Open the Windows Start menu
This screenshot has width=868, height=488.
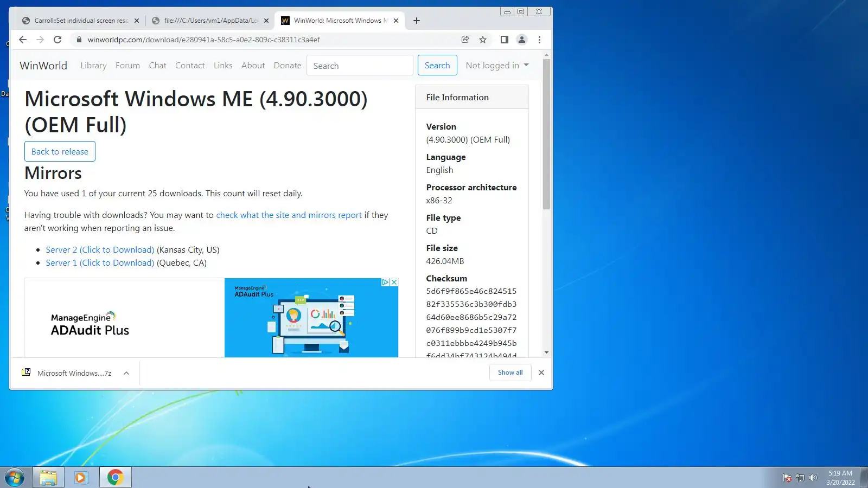pos(15,478)
